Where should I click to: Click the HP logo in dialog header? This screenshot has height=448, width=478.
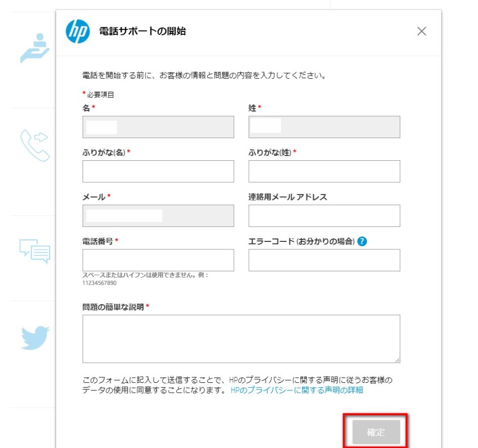pos(78,31)
